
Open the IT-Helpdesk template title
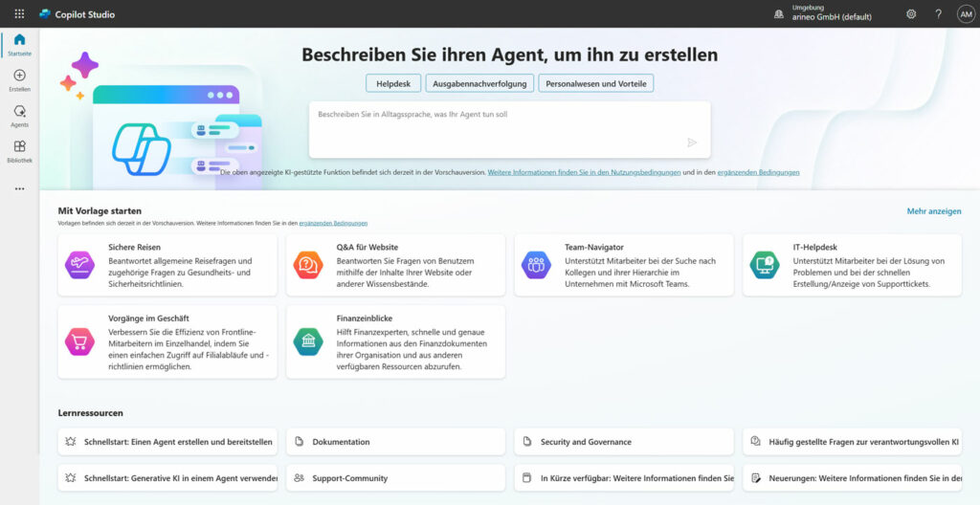[x=817, y=247]
